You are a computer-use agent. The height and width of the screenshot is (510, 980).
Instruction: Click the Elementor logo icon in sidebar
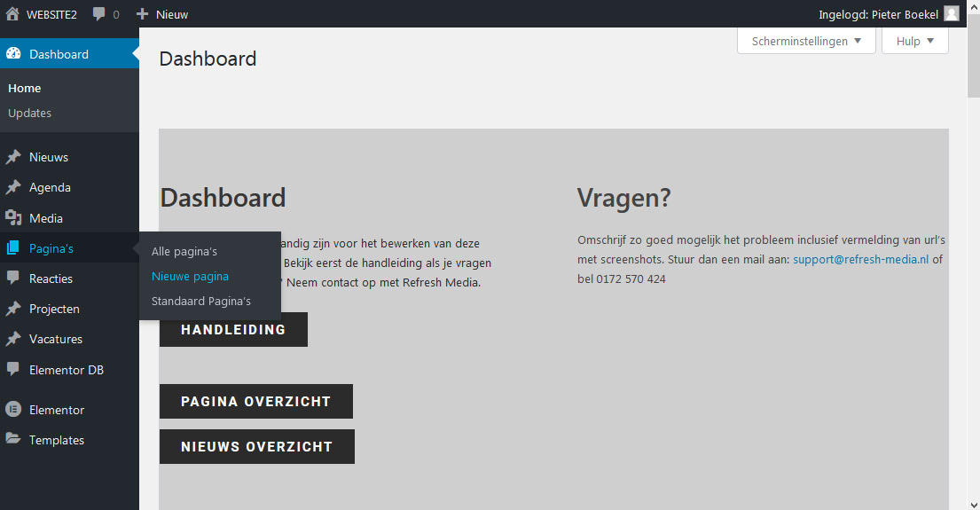pos(13,410)
